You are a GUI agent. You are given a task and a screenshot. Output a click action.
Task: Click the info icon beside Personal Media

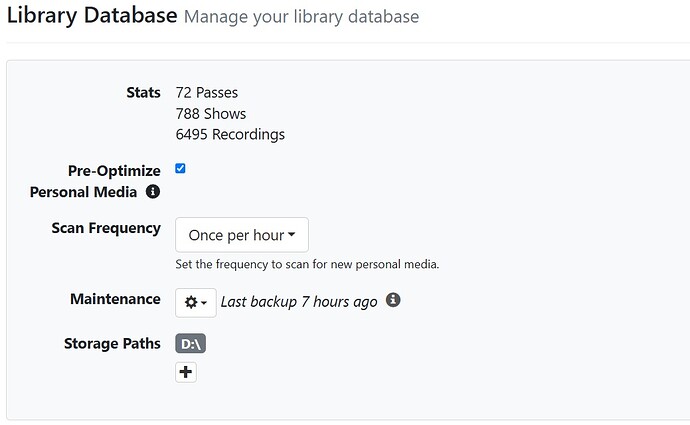click(153, 191)
